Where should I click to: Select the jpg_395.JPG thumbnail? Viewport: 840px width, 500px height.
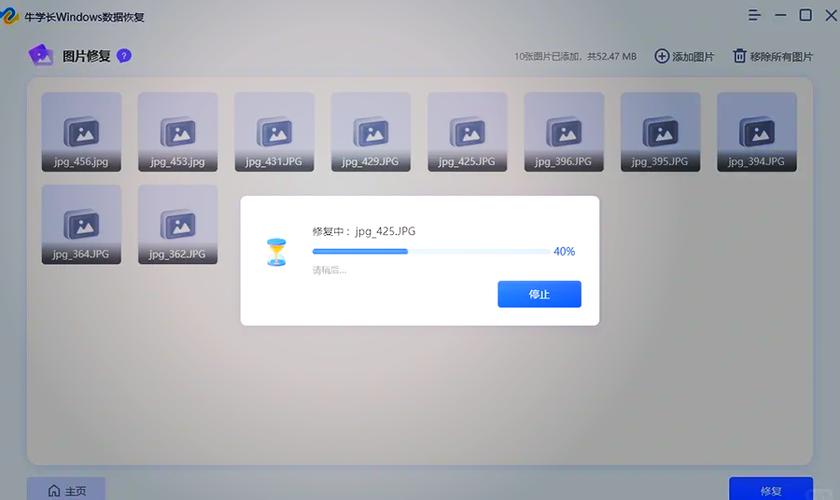pyautogui.click(x=661, y=132)
